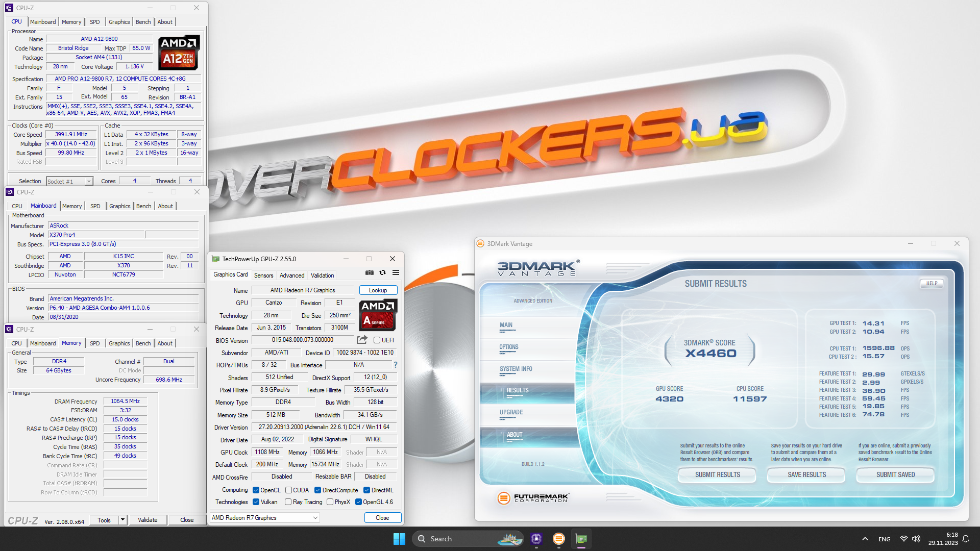Open Socket #1 selection dropdown
980x551 pixels.
(69, 181)
